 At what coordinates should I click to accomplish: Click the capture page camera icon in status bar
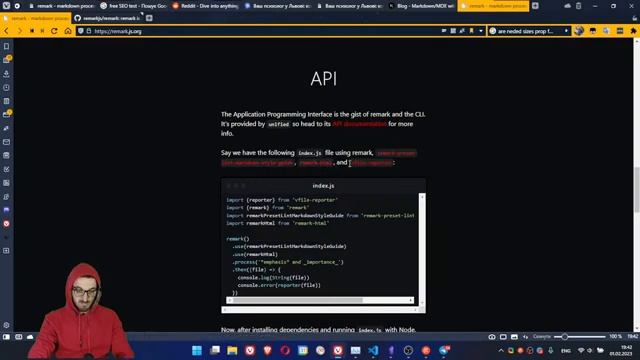point(492,337)
